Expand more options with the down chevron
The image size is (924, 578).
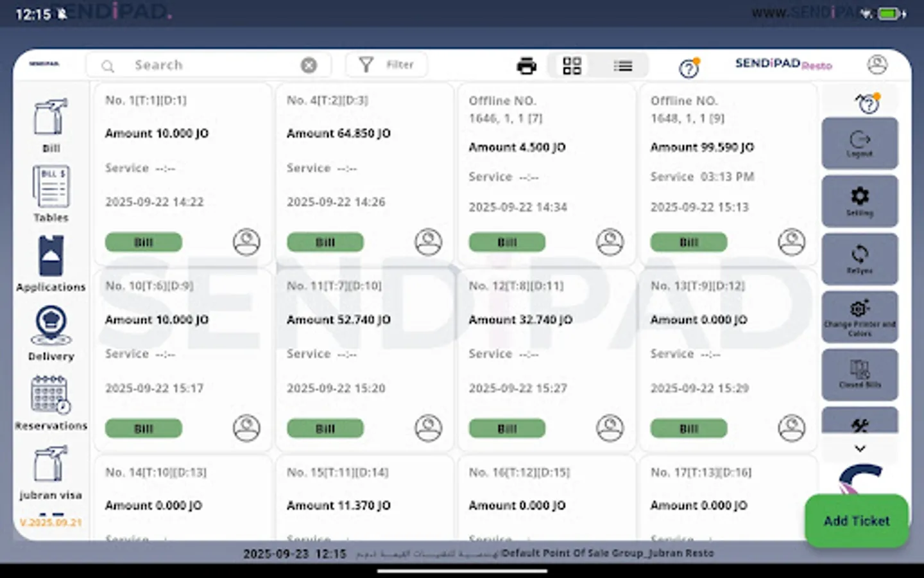[860, 448]
